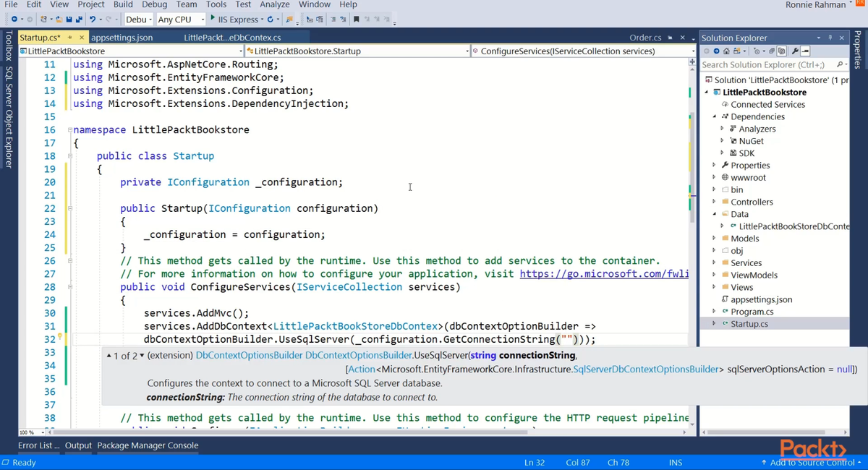Screen dimensions: 868x470
Task: Open the Output panel tab
Action: tap(78, 445)
